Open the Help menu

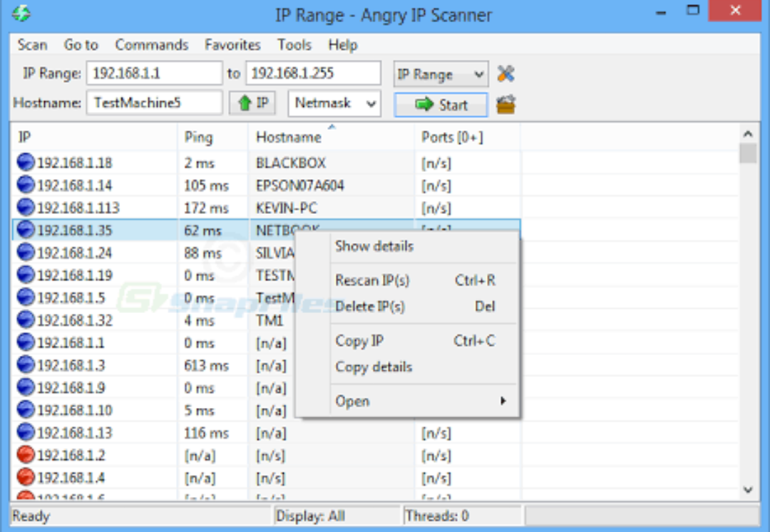343,45
